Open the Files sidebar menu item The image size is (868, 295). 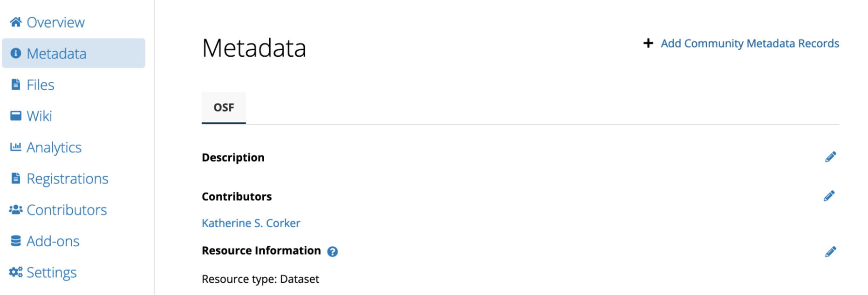click(41, 85)
